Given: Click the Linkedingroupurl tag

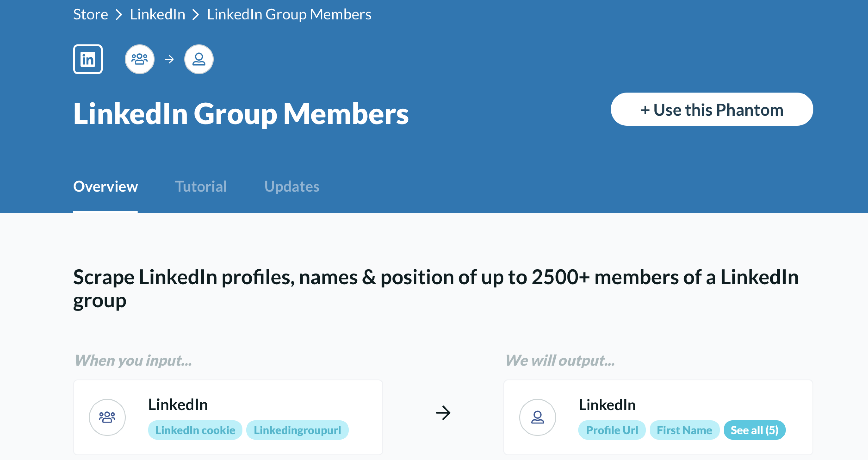Looking at the screenshot, I should coord(297,430).
